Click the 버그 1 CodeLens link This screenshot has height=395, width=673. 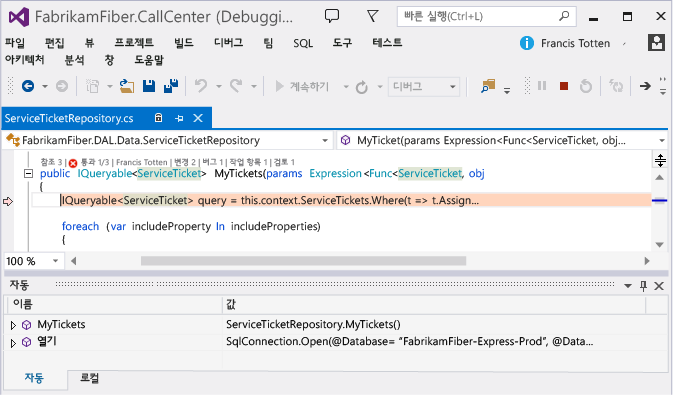tap(212, 162)
